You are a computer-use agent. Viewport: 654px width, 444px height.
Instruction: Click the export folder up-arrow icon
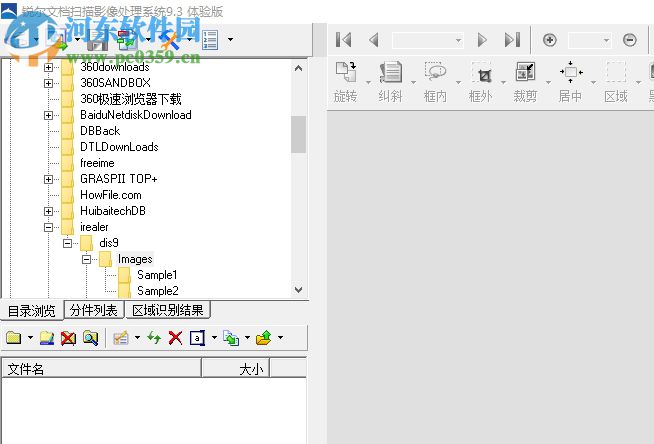264,338
